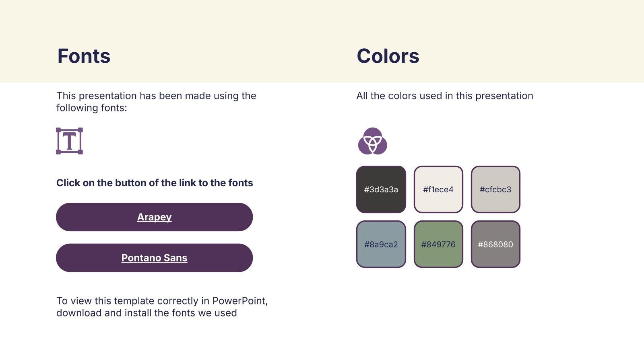644x362 pixels.
Task: Click the purple text-box T icon
Action: 69,141
